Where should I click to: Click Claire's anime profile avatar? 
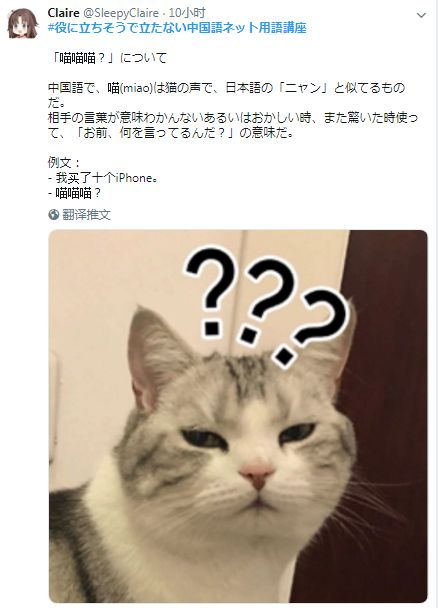(x=23, y=23)
